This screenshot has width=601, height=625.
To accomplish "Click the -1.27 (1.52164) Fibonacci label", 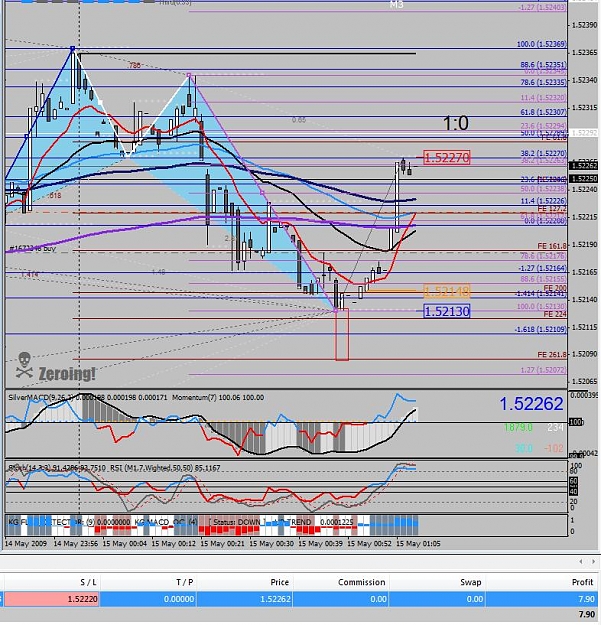I will coord(542,268).
